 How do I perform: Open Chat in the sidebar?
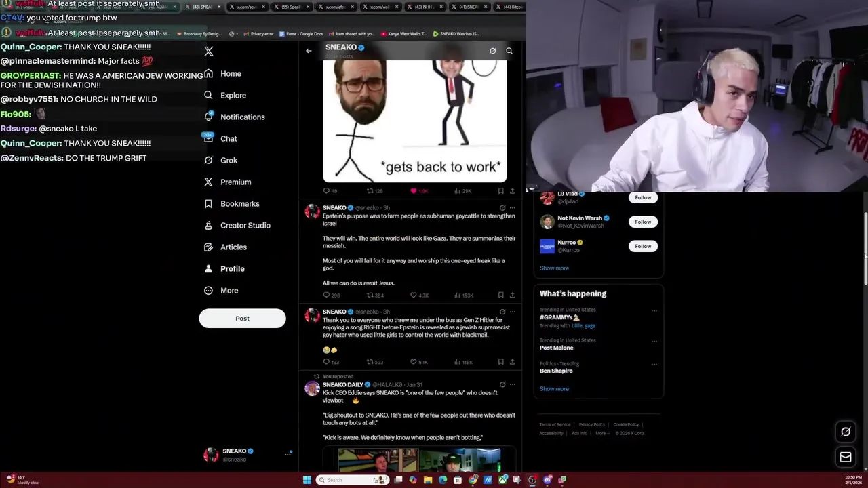(x=220, y=138)
